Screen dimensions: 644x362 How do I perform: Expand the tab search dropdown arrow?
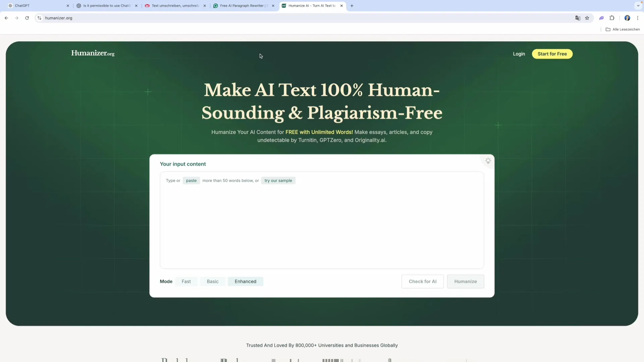click(x=638, y=6)
